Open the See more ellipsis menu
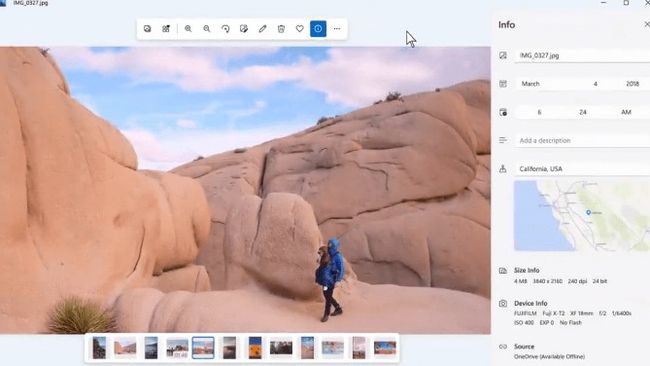This screenshot has width=650, height=366. click(x=337, y=29)
